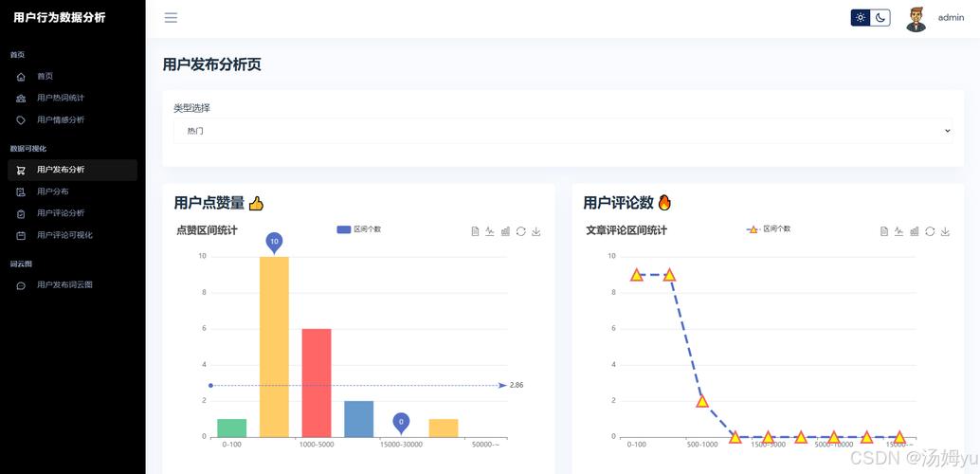This screenshot has width=980, height=474.
Task: Collapse the sidebar with the hamburger icon
Action: point(171,17)
